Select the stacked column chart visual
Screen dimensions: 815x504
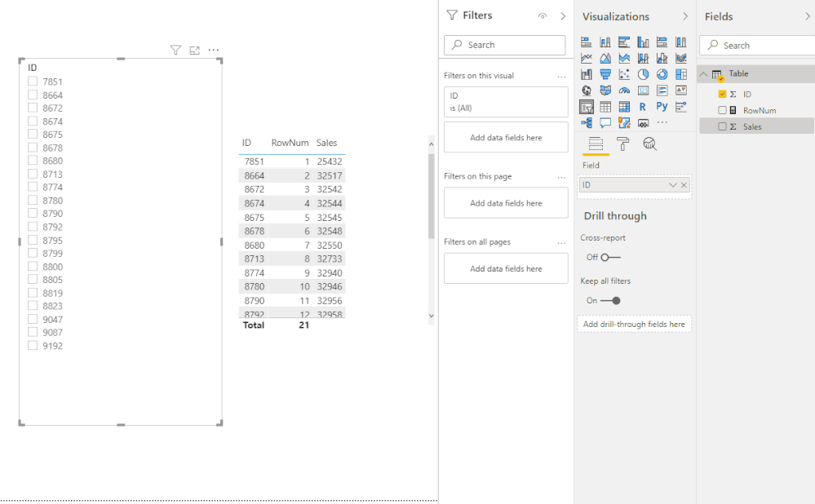click(605, 42)
